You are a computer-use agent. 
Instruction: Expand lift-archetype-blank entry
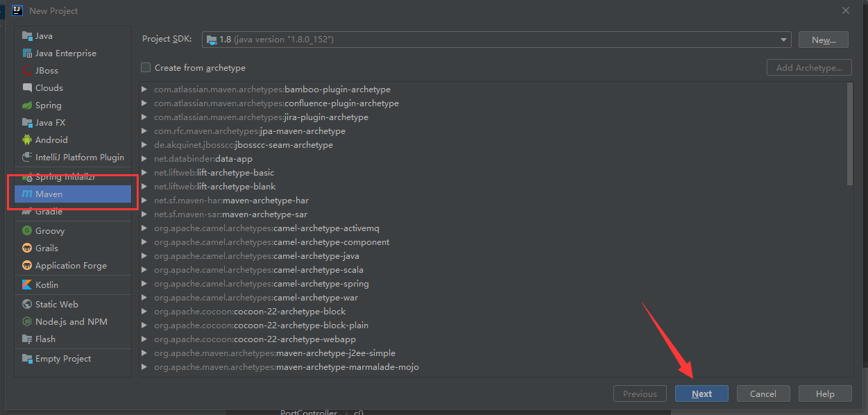144,187
